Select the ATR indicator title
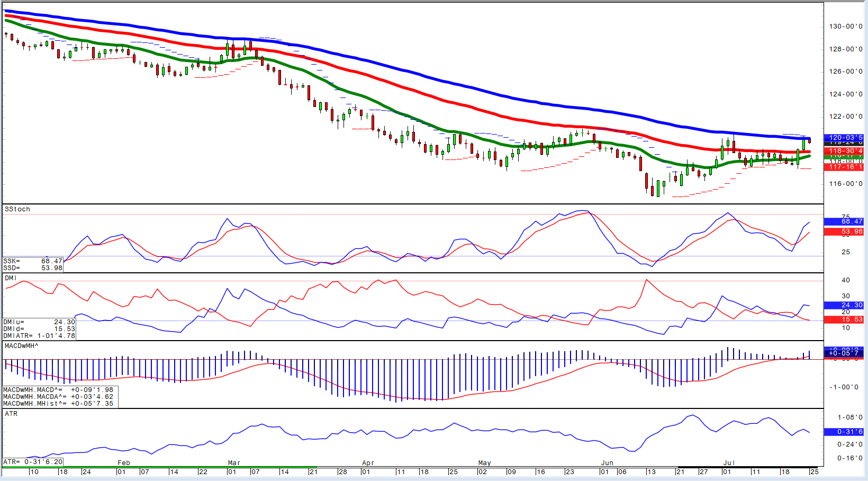This screenshot has height=481, width=868. pyautogui.click(x=11, y=414)
